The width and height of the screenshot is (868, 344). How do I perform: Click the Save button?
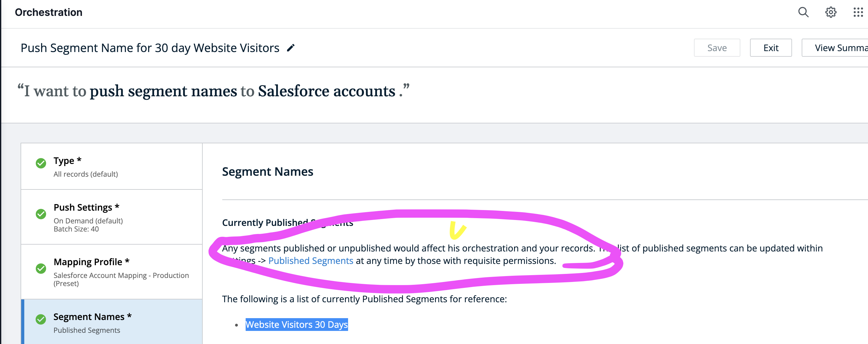pos(717,48)
